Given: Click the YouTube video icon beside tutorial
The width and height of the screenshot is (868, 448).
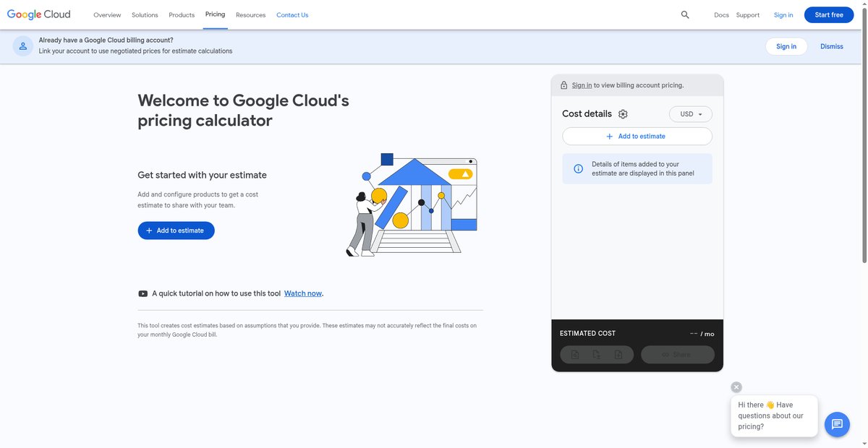Looking at the screenshot, I should click(x=142, y=293).
